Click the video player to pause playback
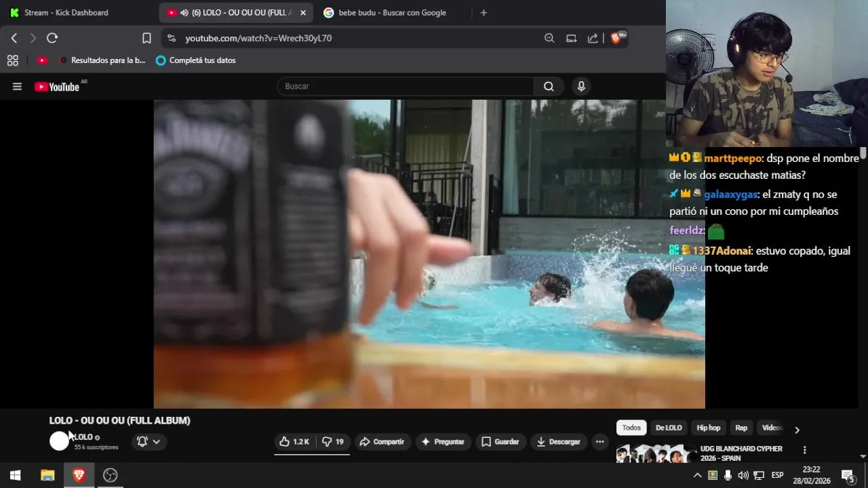Screen dimensions: 868x488 429,254
